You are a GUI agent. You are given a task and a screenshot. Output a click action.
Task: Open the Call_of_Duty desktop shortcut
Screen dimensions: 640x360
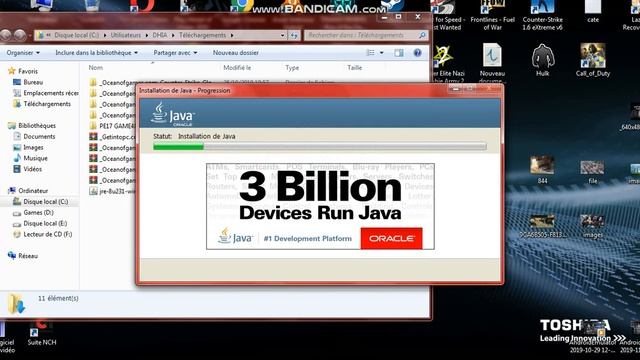[x=593, y=60]
